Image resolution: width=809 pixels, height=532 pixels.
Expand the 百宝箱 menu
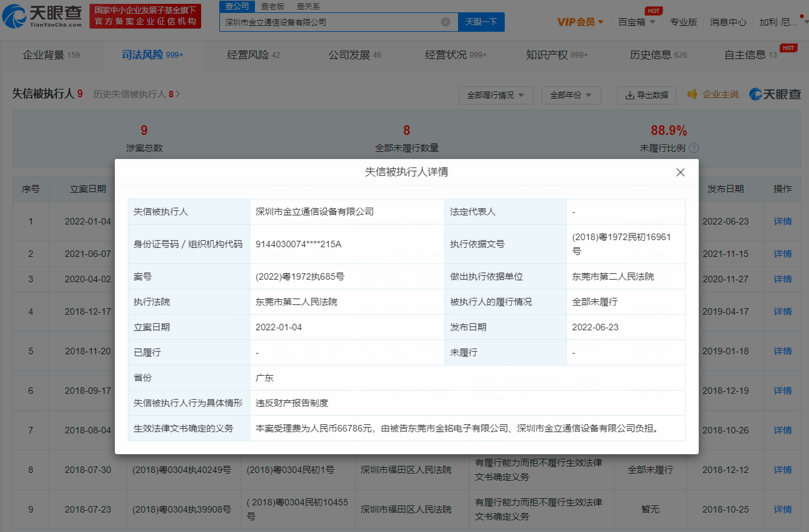coord(636,22)
